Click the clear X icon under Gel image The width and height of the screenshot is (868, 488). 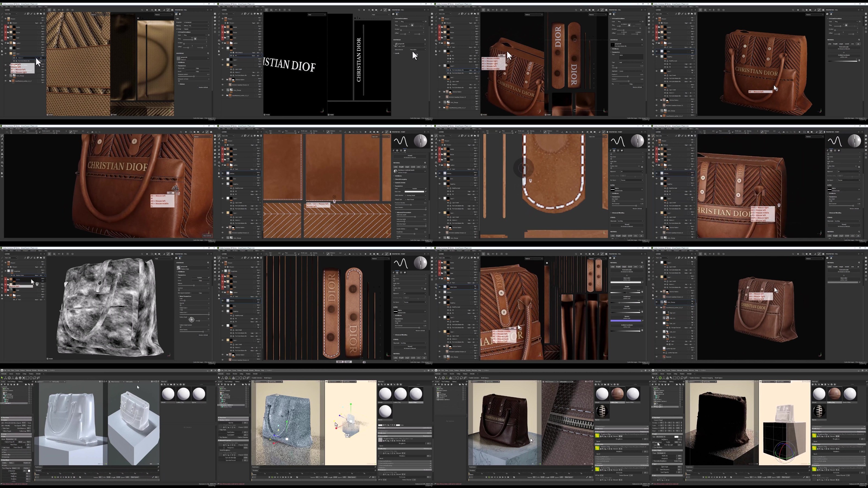[x=669, y=480]
